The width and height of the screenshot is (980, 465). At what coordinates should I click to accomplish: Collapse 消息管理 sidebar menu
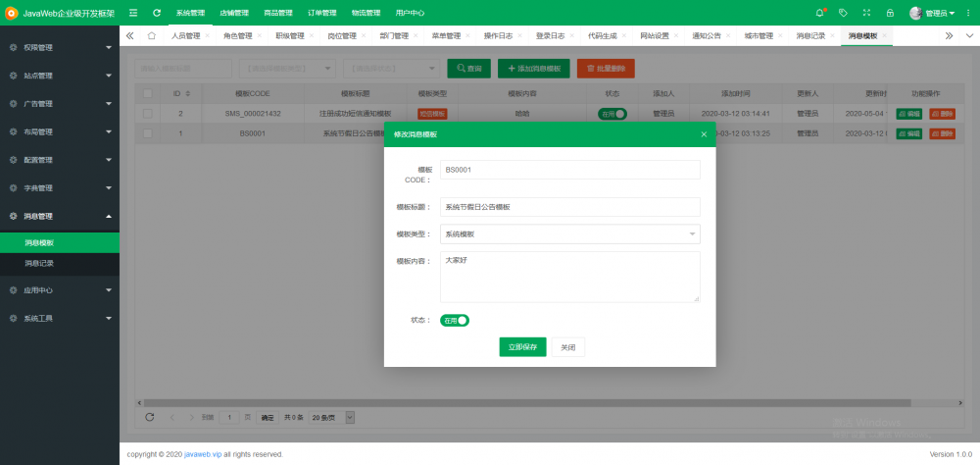pos(60,217)
